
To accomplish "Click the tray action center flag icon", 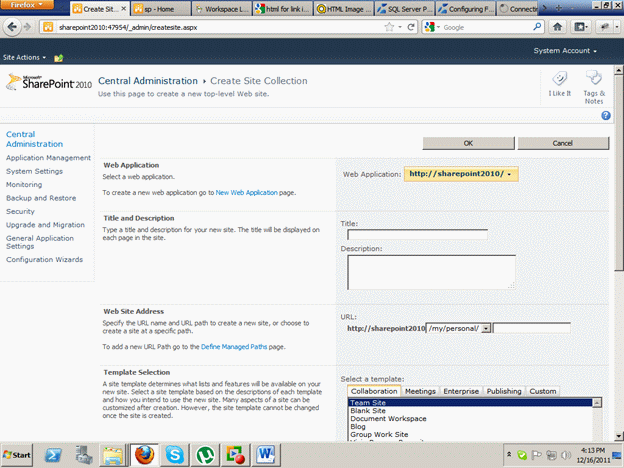I will point(537,455).
